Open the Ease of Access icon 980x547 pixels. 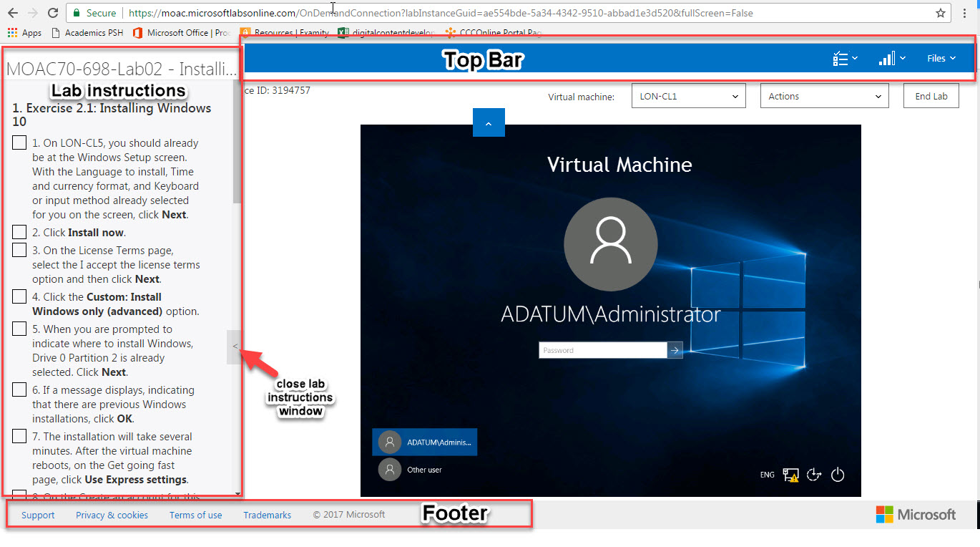click(814, 475)
